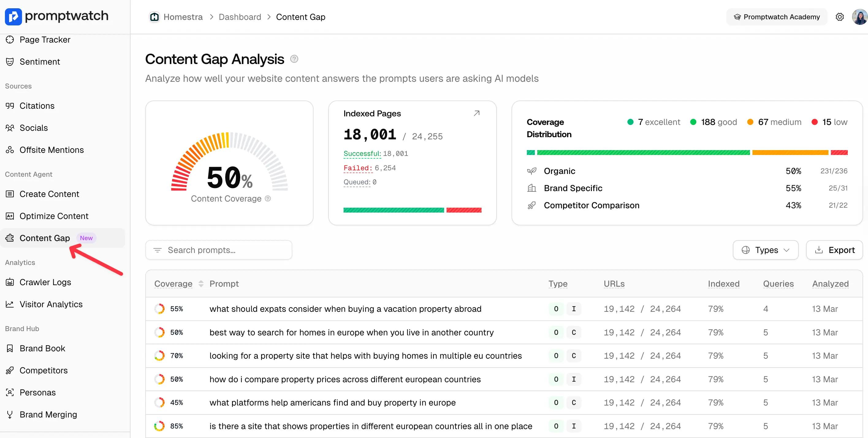Image resolution: width=868 pixels, height=438 pixels.
Task: Open Crawler Logs in sidebar
Action: click(45, 282)
